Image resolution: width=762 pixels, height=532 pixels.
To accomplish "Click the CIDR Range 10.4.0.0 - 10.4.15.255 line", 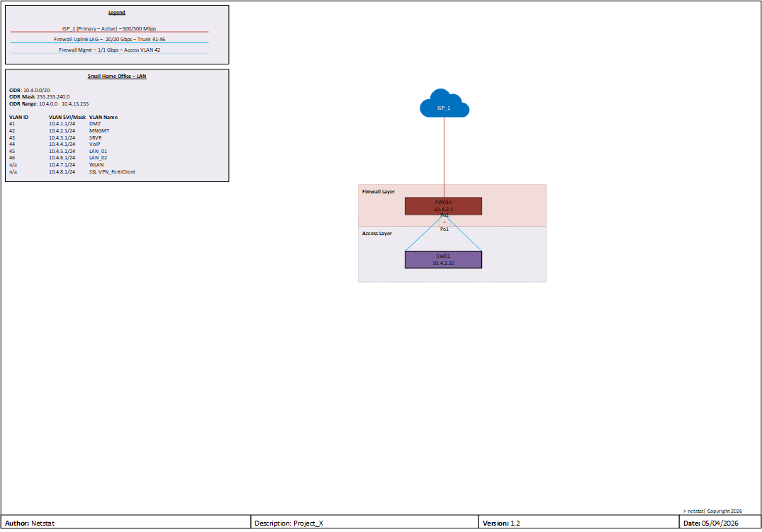I will [x=49, y=103].
